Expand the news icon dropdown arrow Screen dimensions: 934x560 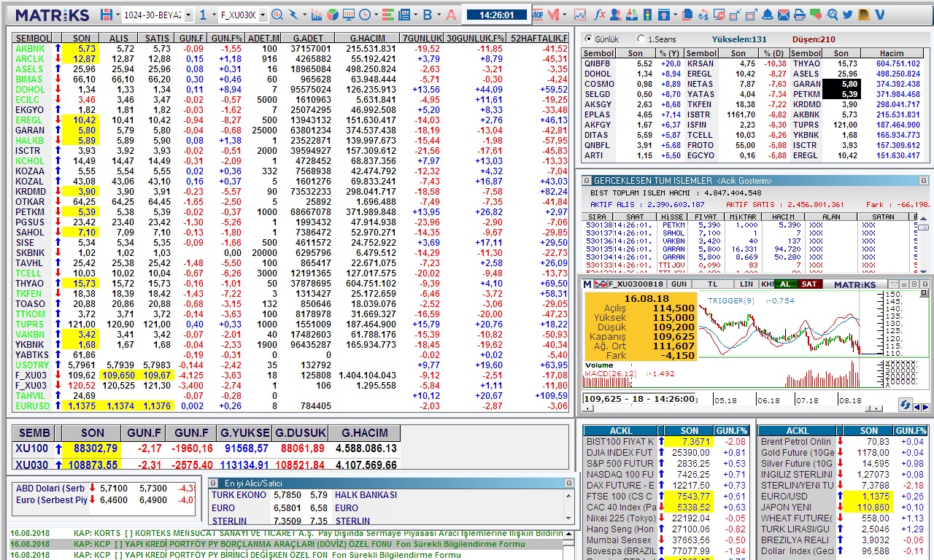[x=416, y=15]
